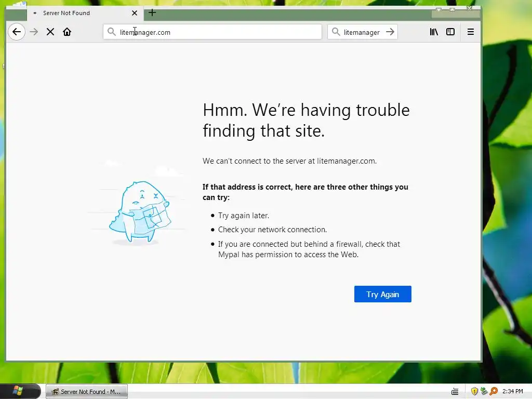Go back with the back arrow
The width and height of the screenshot is (532, 399).
16,32
